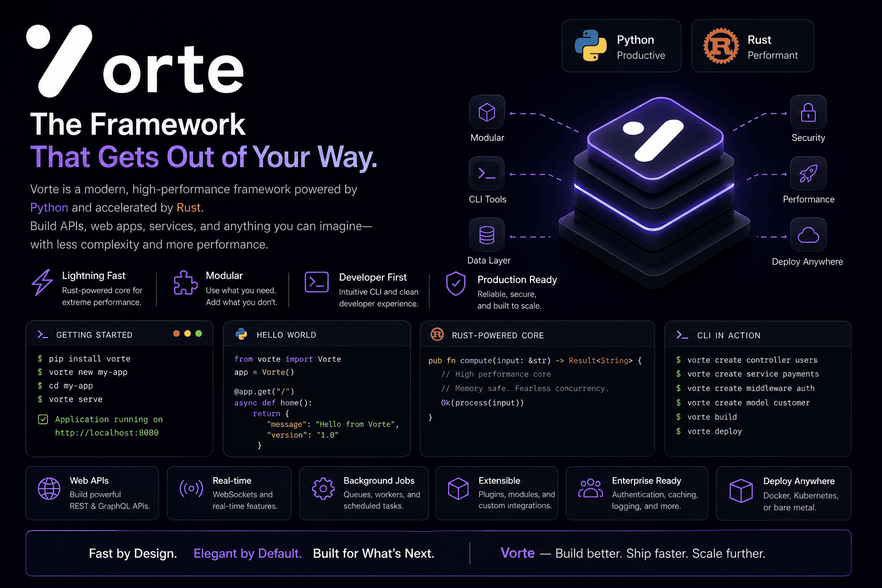882x588 pixels.
Task: Click the 'Ok(process(input))' code line
Action: (x=482, y=403)
